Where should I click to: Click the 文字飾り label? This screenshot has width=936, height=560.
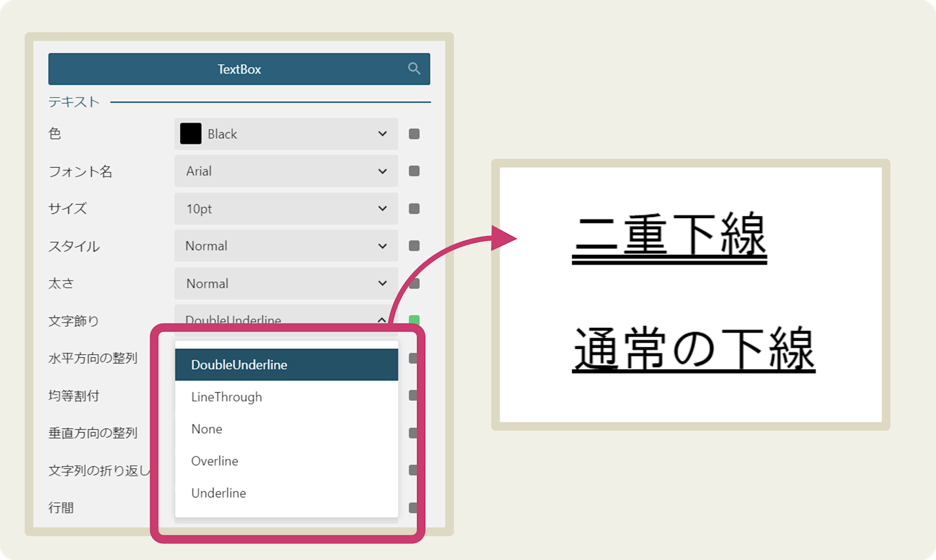[74, 321]
